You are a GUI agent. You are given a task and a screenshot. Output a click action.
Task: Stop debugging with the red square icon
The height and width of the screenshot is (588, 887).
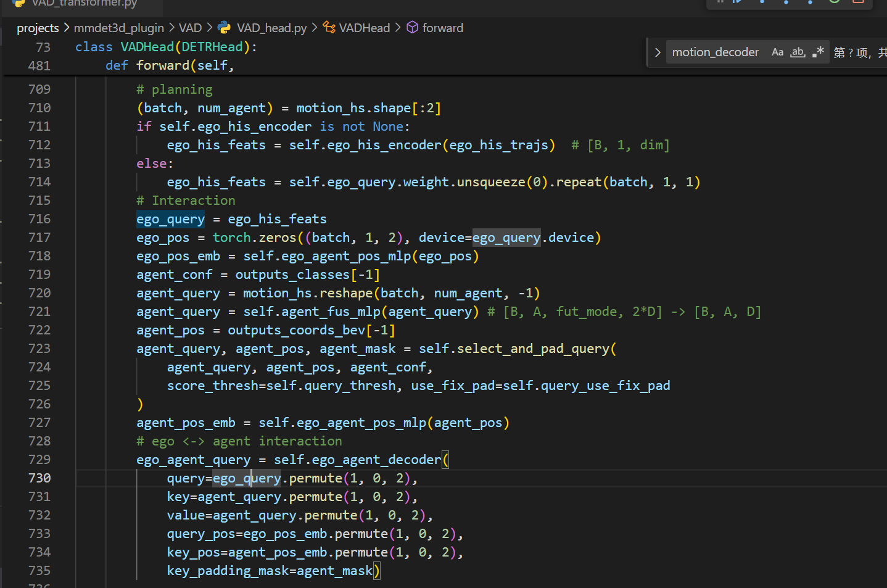858,2
